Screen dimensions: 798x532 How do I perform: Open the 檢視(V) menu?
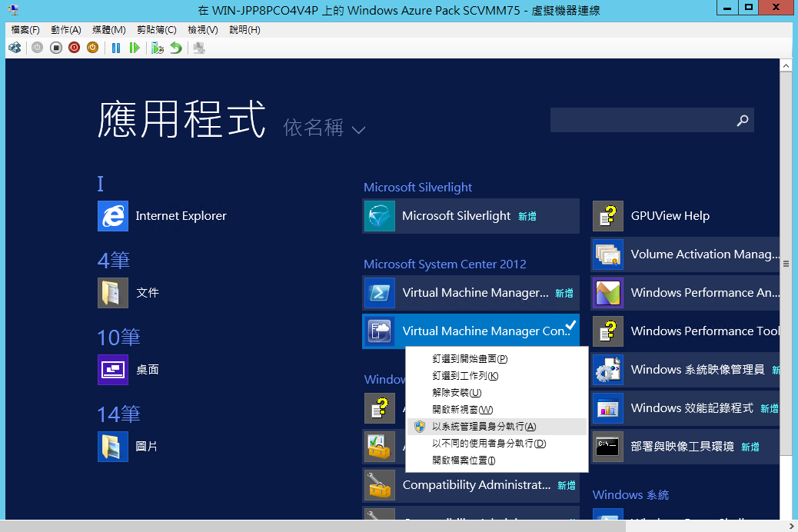point(203,29)
